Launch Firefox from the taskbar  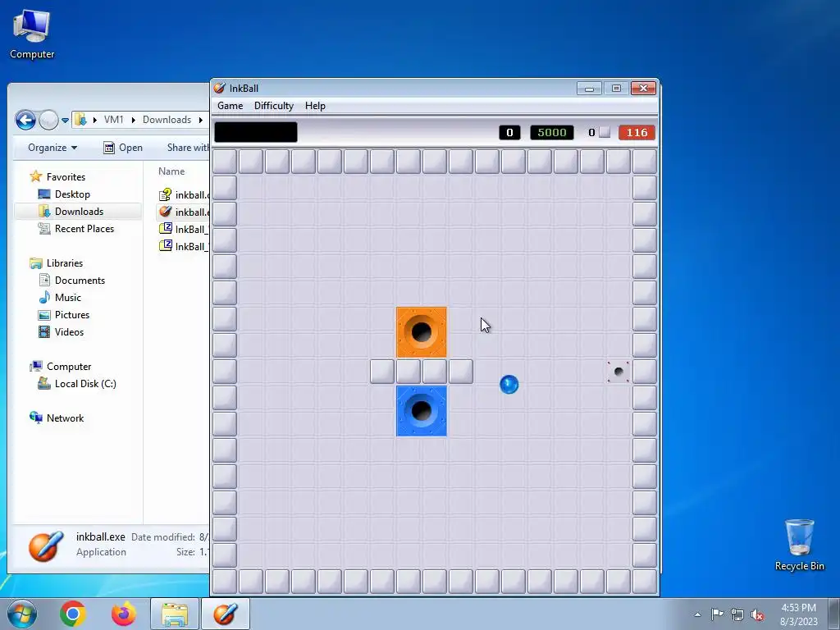(x=123, y=614)
